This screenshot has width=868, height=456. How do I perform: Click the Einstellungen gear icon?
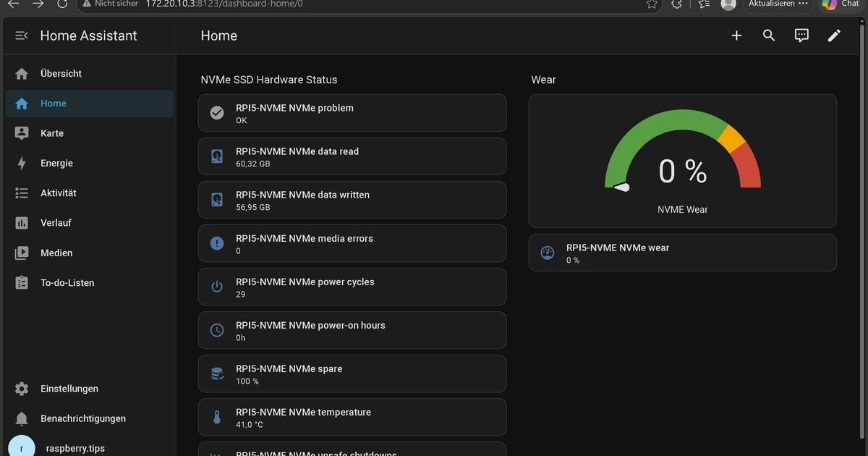tap(22, 389)
